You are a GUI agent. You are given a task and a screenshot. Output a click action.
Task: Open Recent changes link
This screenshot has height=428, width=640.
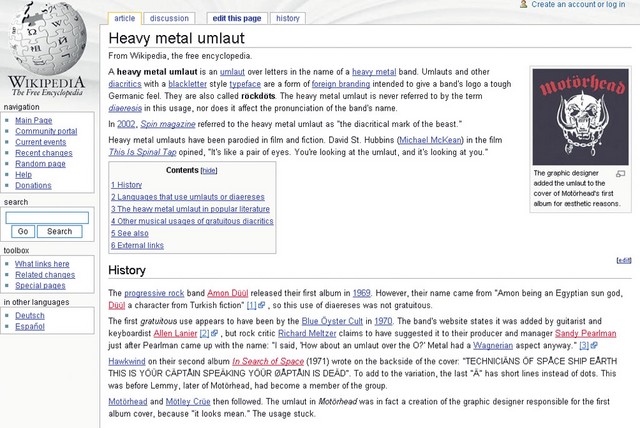coord(44,153)
